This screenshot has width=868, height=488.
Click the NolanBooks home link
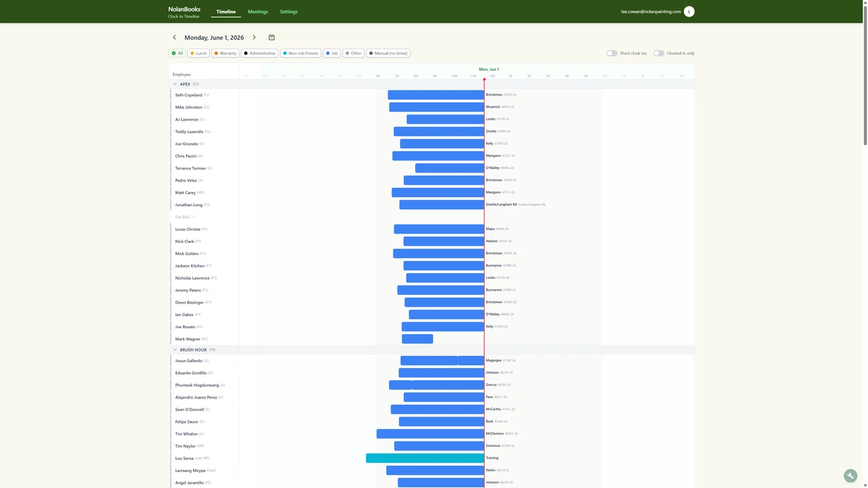(x=184, y=9)
